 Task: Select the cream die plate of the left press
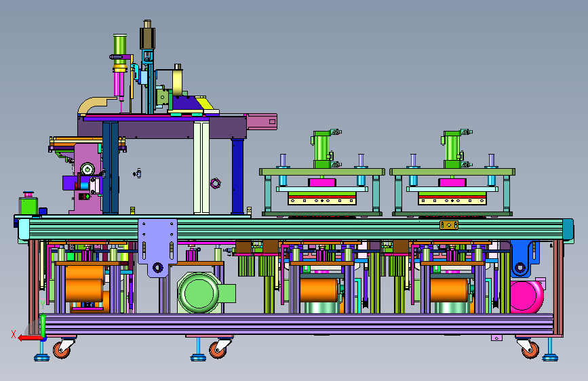[x=322, y=201]
